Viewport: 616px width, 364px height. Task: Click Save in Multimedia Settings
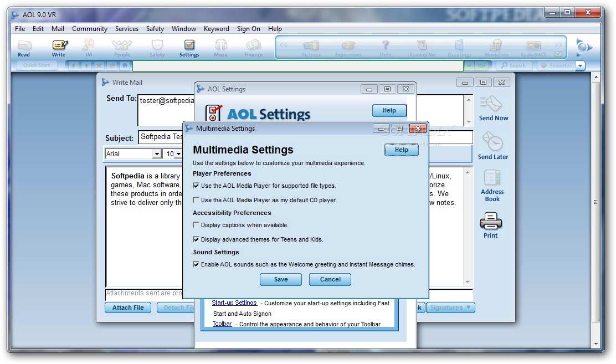(281, 279)
